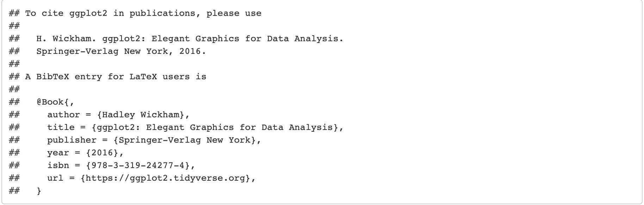The image size is (644, 205).
Task: Click the 'url' field name
Action: click(x=55, y=178)
